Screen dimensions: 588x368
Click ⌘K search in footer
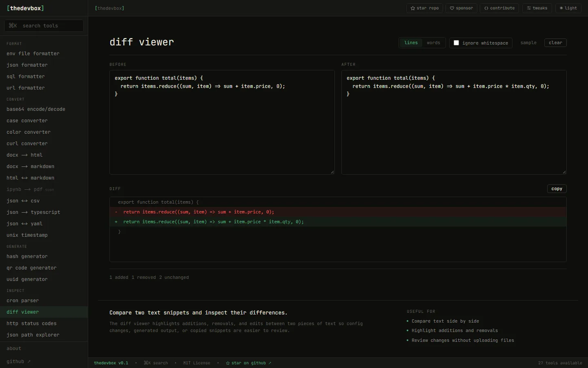156,363
